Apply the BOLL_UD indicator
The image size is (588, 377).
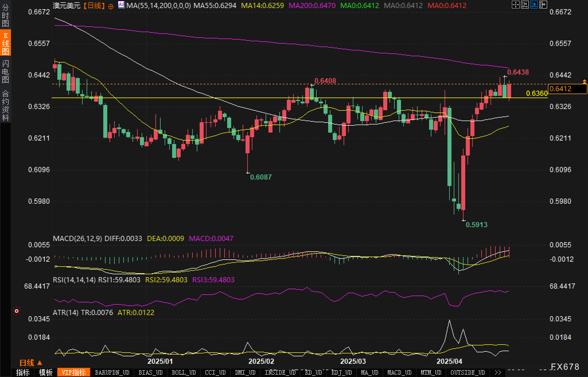pyautogui.click(x=184, y=372)
